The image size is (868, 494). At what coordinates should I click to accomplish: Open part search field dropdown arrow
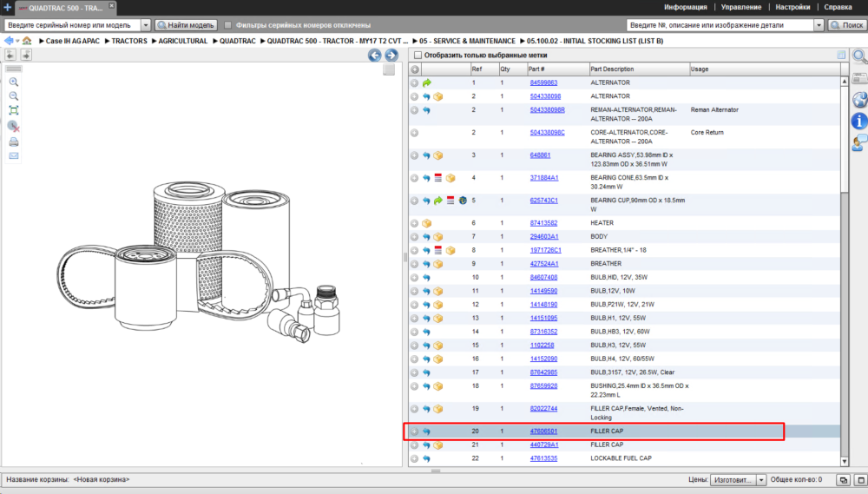pyautogui.click(x=819, y=25)
